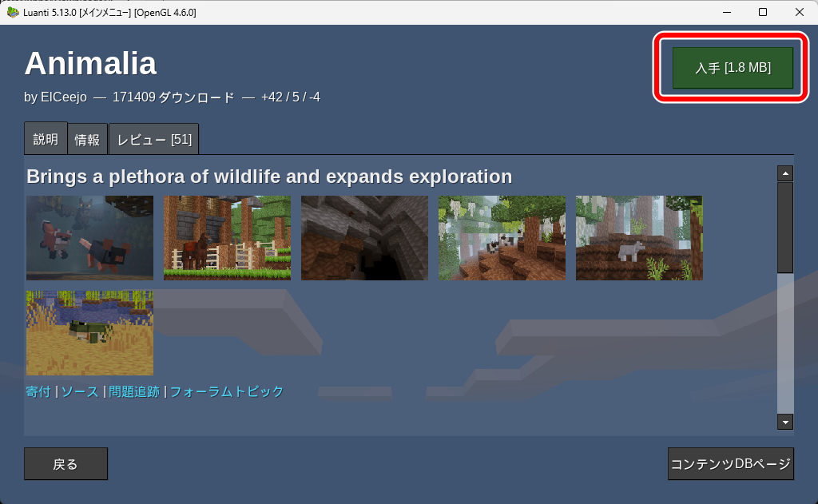Viewport: 818px width, 504px height.
Task: Open the gray wolf in forest screenshot
Action: 639,238
